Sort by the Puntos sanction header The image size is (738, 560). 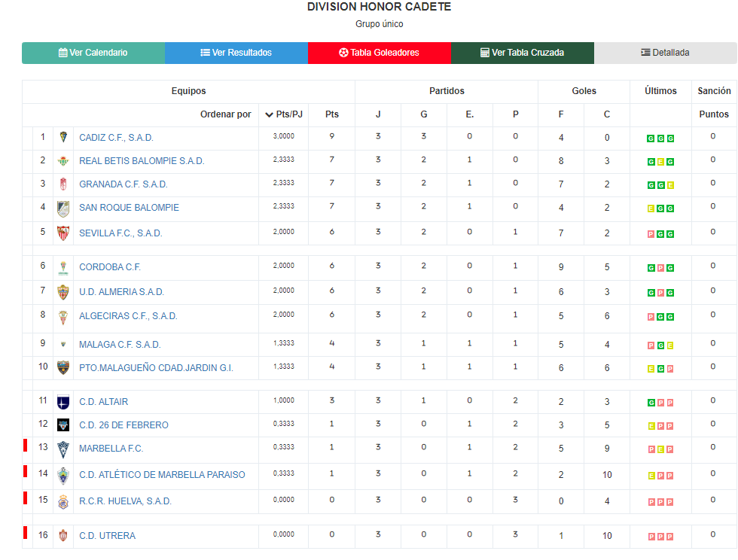(x=714, y=114)
